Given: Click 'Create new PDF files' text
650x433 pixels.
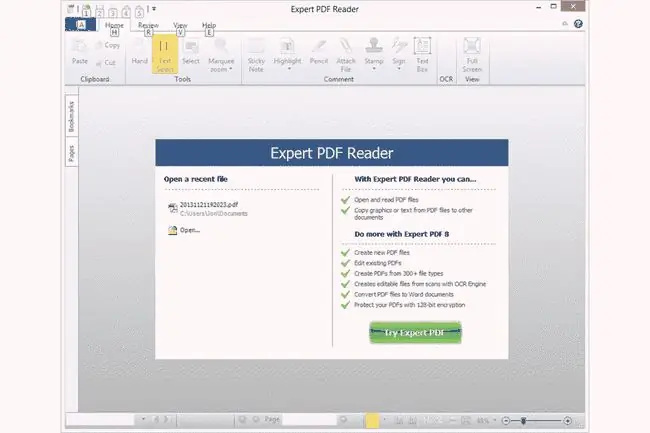Looking at the screenshot, I should tap(382, 252).
